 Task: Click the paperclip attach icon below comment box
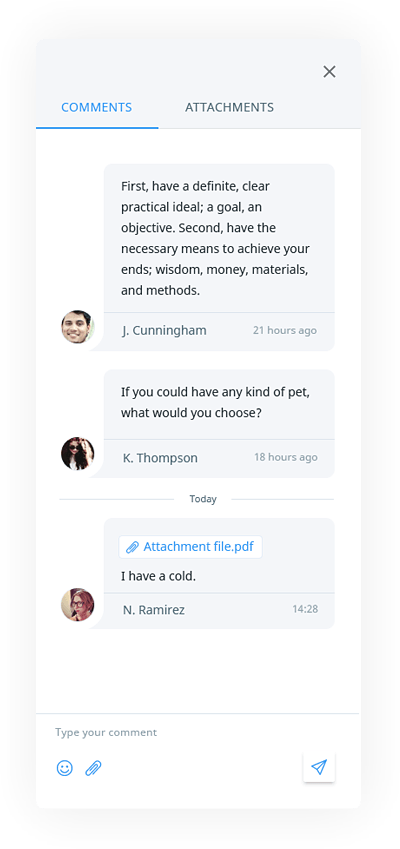pos(94,768)
